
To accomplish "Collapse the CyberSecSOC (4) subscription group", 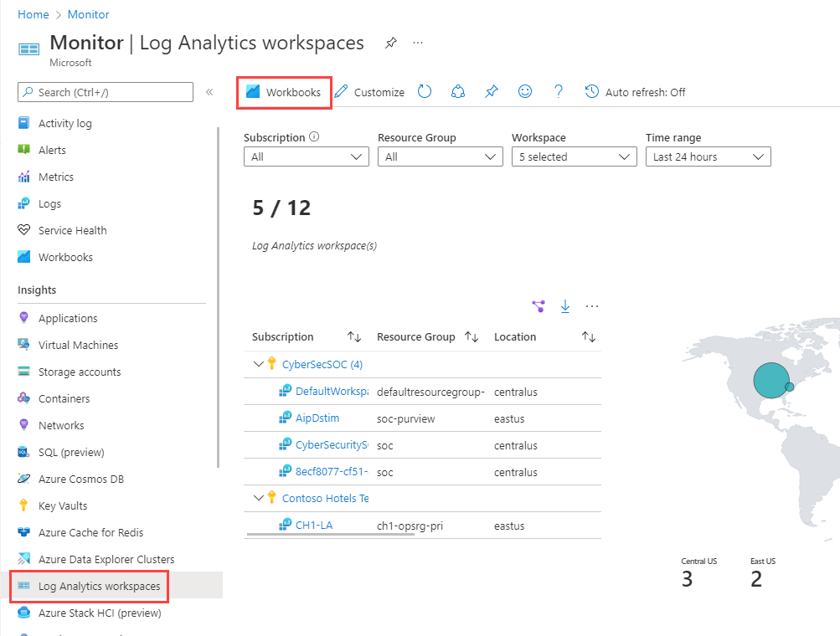I will 258,363.
